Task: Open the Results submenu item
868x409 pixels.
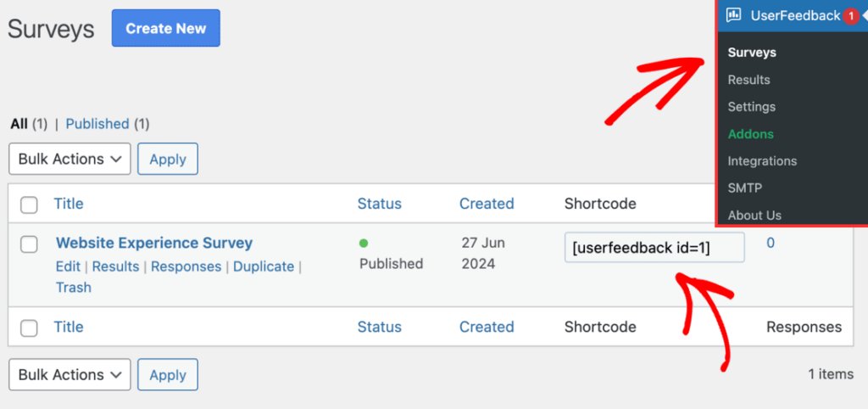Action: (748, 80)
